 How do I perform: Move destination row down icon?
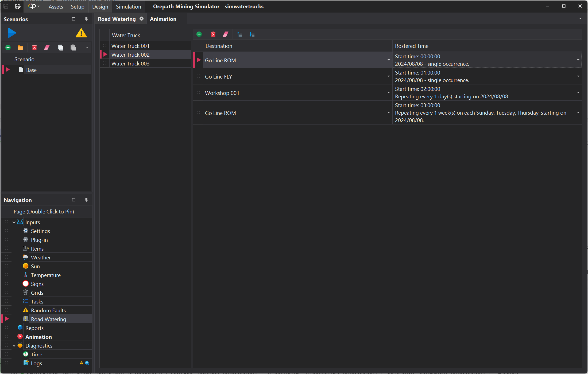click(252, 34)
